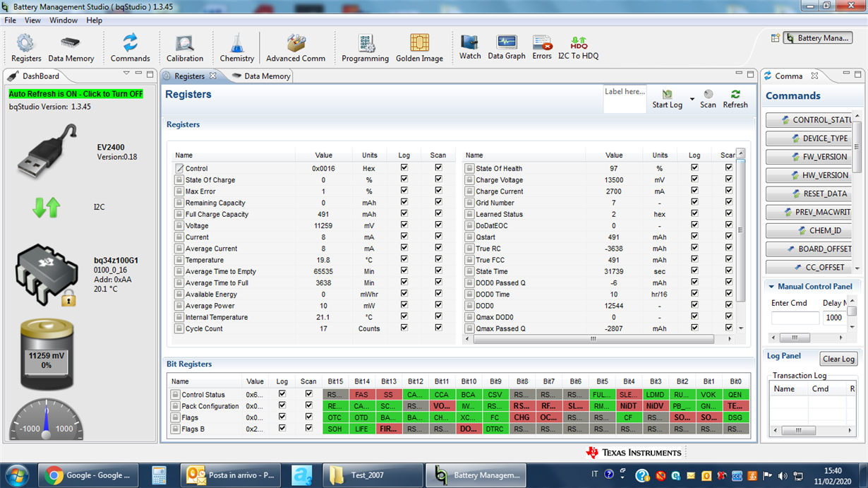
Task: Close the Registers tab
Action: 212,76
